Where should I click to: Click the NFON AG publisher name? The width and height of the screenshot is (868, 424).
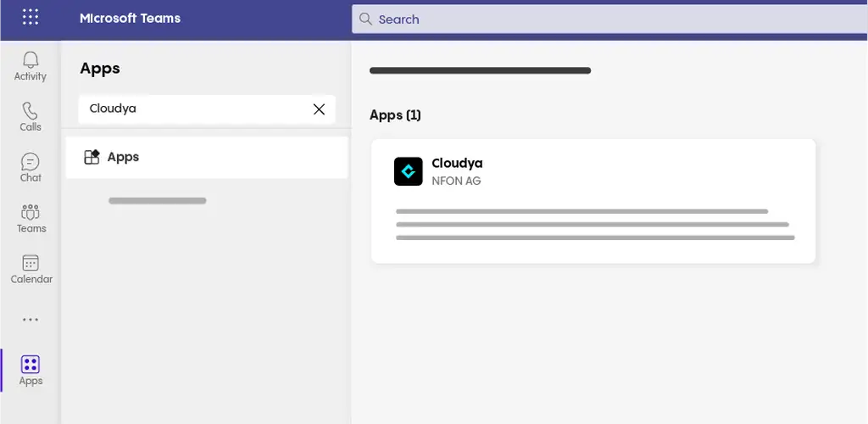tap(456, 181)
